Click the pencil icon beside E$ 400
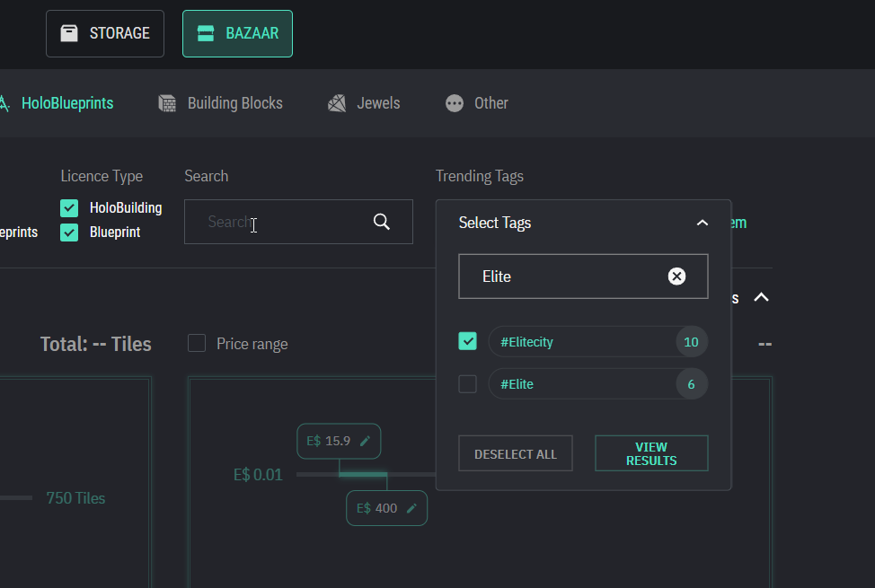875x588 pixels. coord(411,508)
